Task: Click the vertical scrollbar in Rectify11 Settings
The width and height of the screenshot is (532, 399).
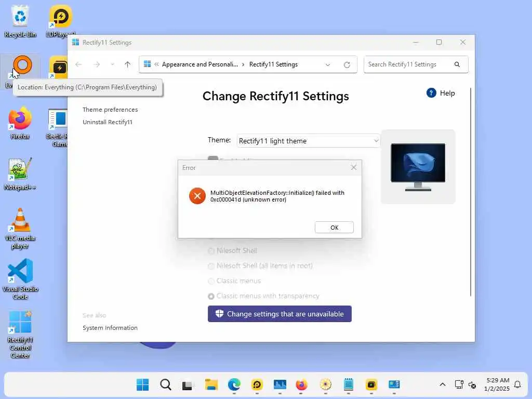Action: [x=471, y=192]
